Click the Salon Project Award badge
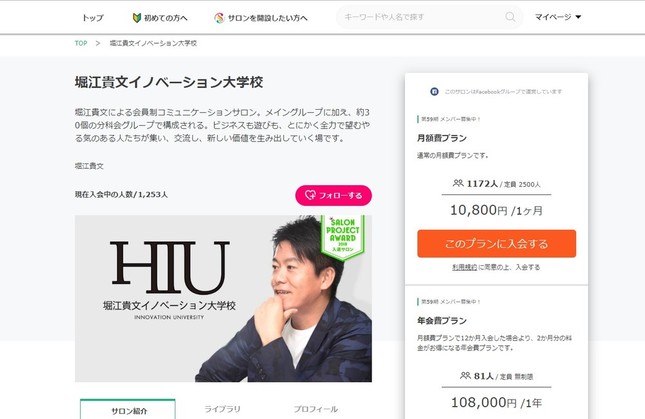645x419 pixels. pos(342,237)
